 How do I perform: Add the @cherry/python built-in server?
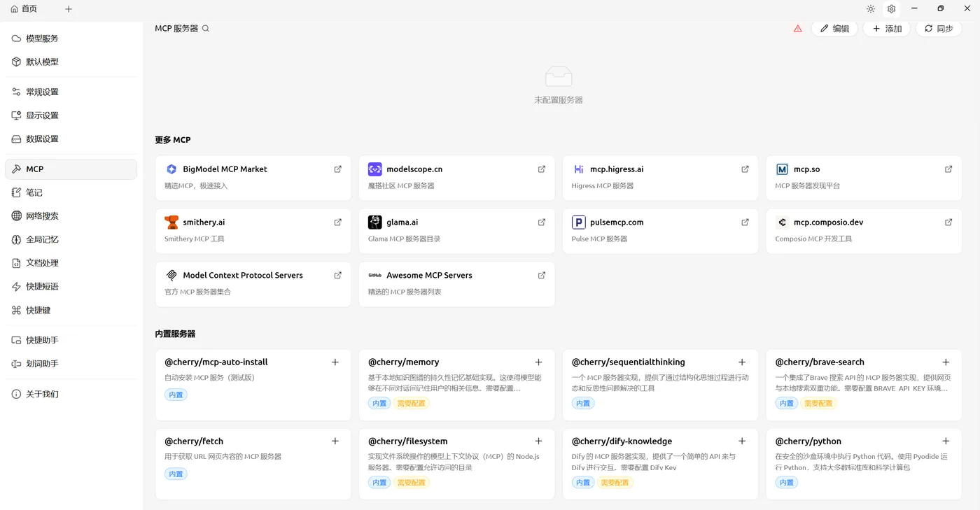tap(946, 441)
